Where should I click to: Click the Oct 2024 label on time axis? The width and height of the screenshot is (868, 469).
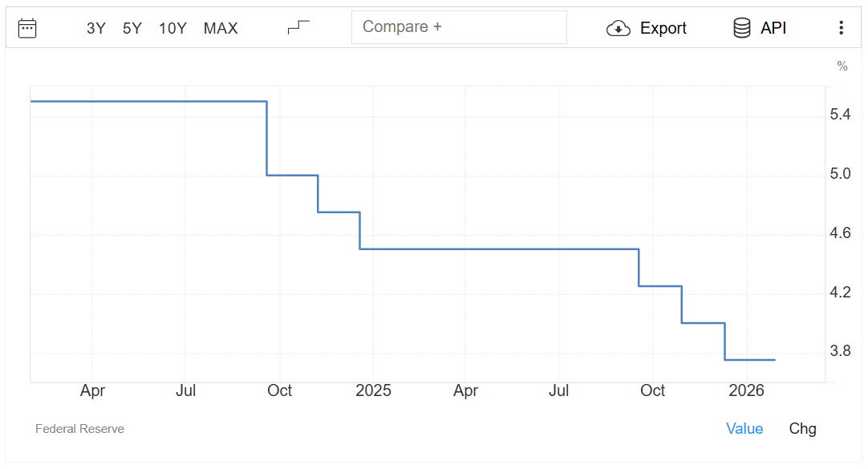click(279, 390)
